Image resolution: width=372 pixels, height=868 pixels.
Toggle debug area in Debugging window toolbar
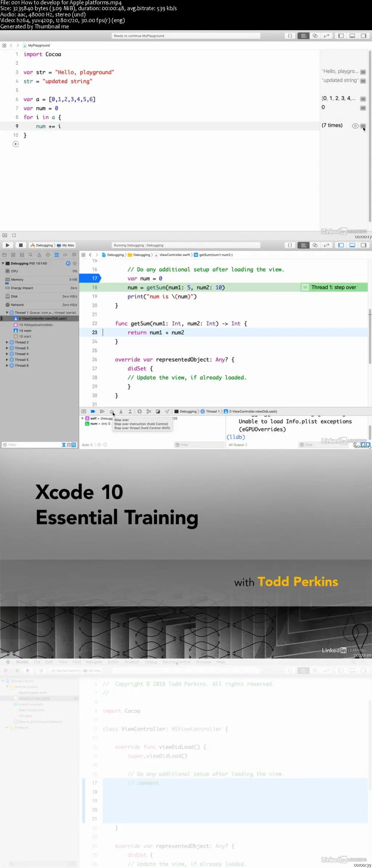(x=352, y=245)
